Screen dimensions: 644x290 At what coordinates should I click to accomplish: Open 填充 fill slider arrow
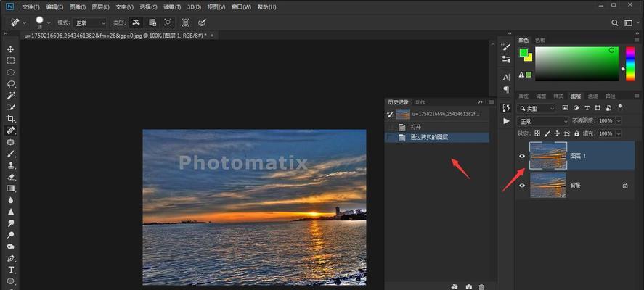[x=619, y=133]
